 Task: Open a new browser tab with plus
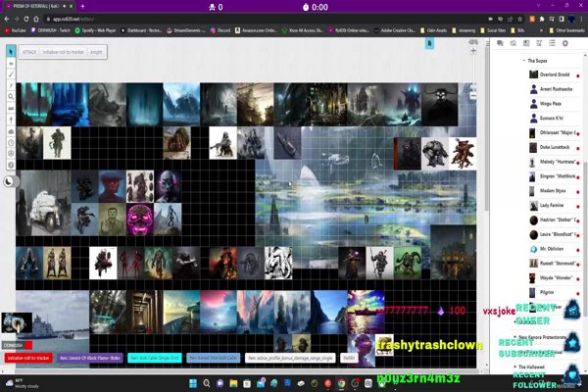point(82,6)
